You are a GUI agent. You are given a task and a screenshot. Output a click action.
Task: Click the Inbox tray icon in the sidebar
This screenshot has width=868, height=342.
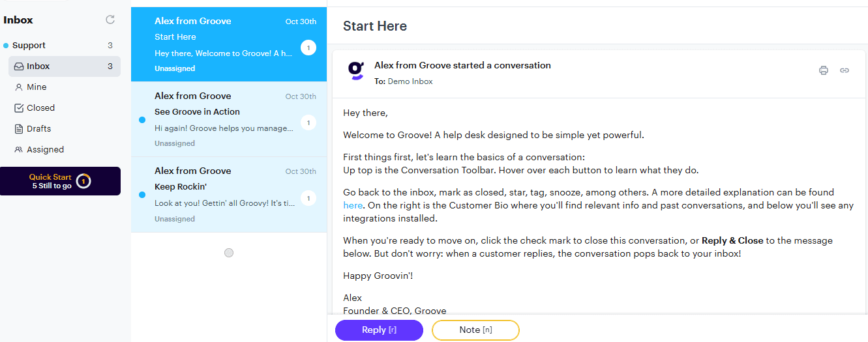pyautogui.click(x=19, y=66)
